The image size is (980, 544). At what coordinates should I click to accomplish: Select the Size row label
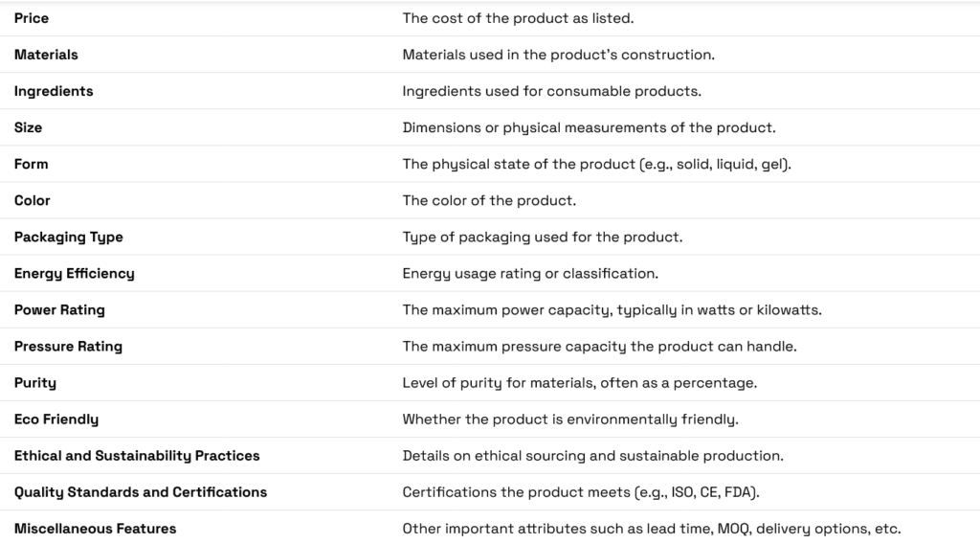point(28,127)
